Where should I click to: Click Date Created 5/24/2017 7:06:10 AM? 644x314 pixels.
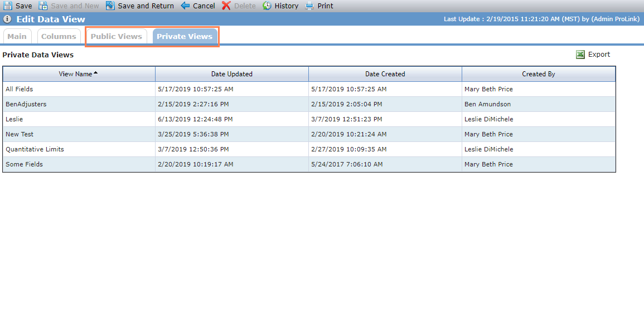(347, 164)
